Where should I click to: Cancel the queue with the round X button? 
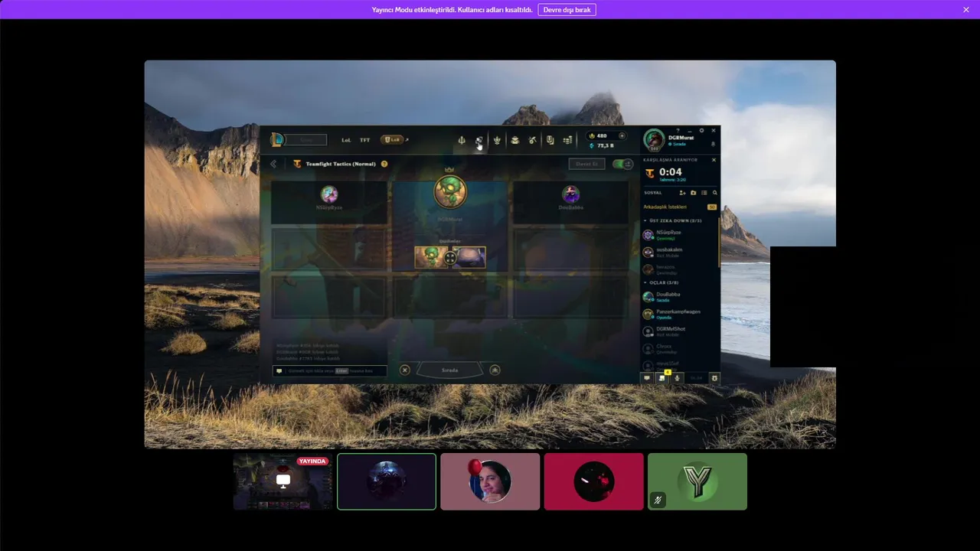click(405, 370)
